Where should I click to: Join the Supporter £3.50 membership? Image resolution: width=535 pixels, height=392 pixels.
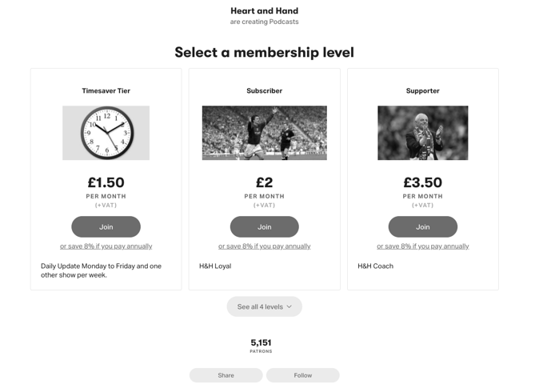tap(422, 226)
